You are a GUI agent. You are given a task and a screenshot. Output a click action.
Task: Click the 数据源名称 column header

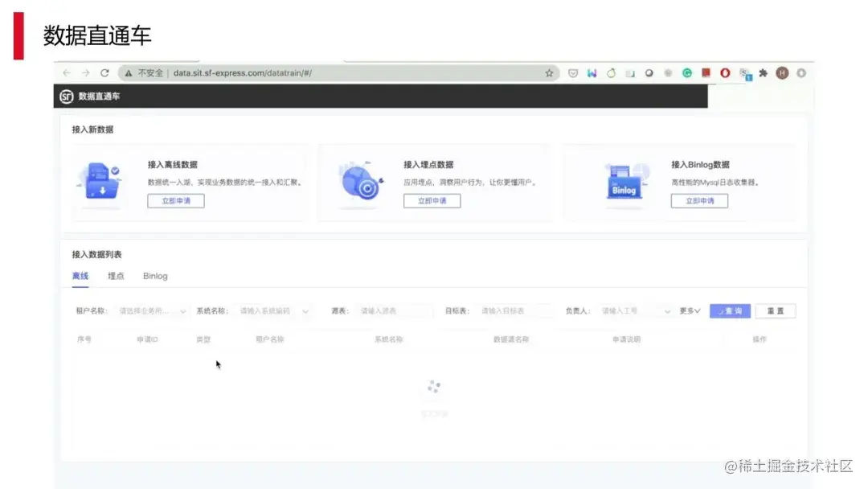pos(511,339)
